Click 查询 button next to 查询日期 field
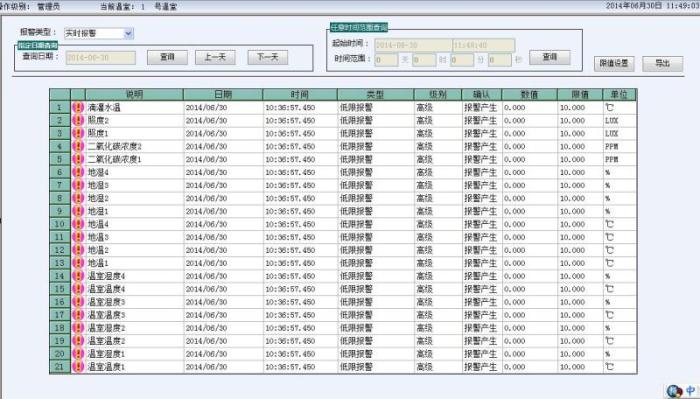700x399 pixels. [167, 57]
